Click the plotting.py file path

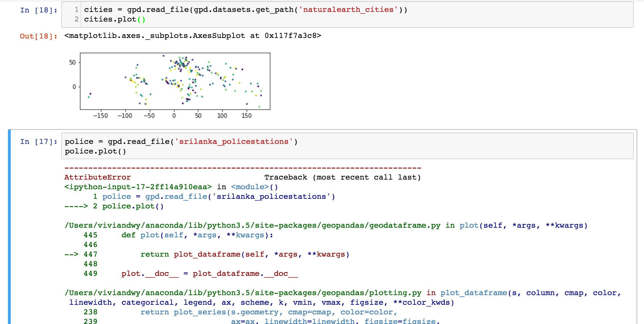click(x=243, y=293)
